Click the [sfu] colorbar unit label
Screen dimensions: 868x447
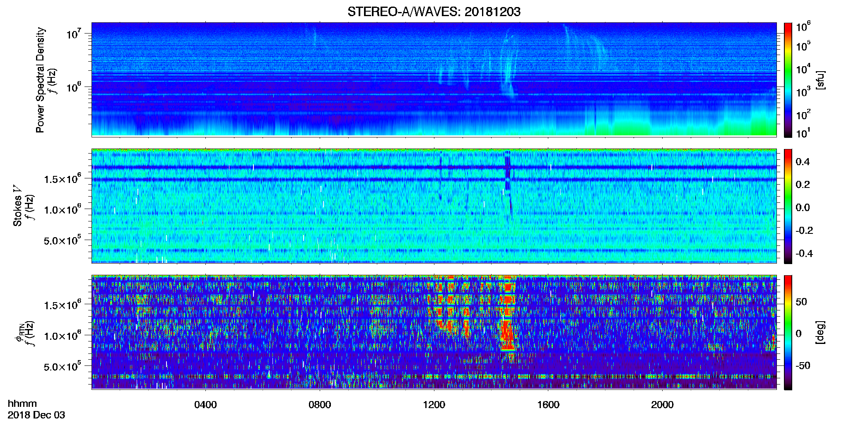coord(821,80)
